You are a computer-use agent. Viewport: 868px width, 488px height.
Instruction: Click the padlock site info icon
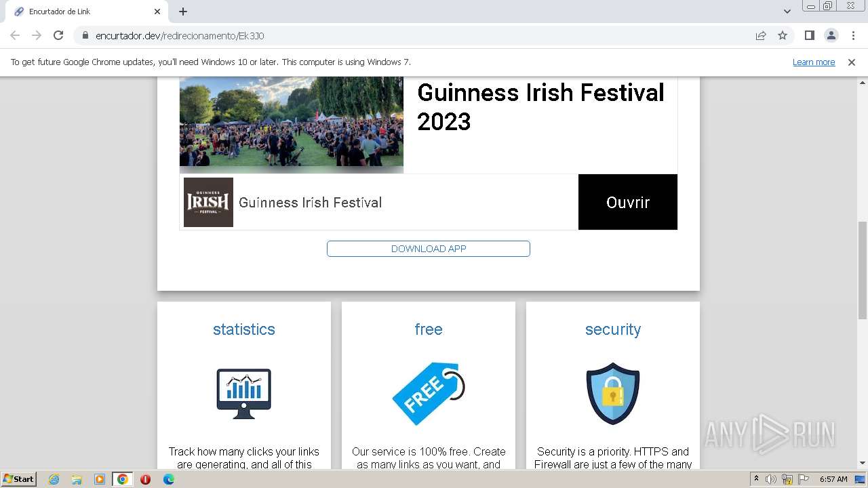point(85,35)
